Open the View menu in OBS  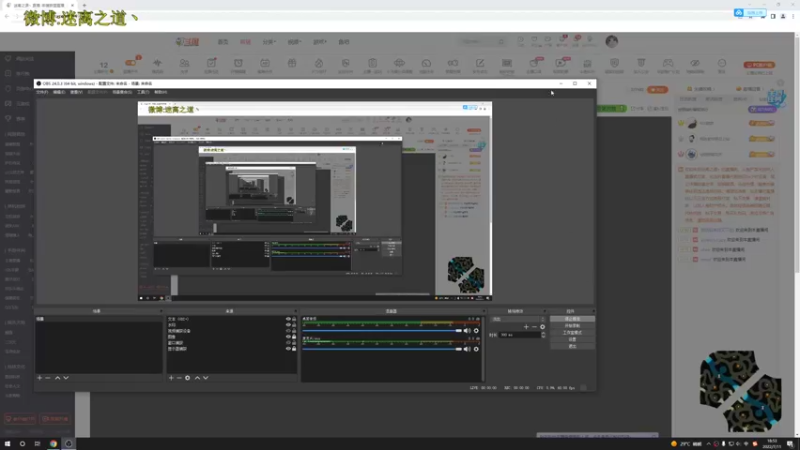76,92
